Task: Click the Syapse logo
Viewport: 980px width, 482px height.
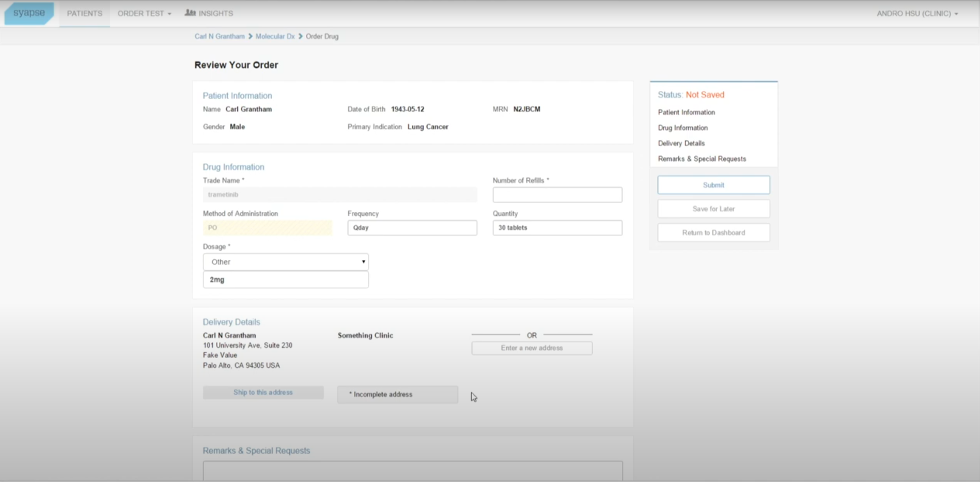Action: pyautogui.click(x=29, y=13)
